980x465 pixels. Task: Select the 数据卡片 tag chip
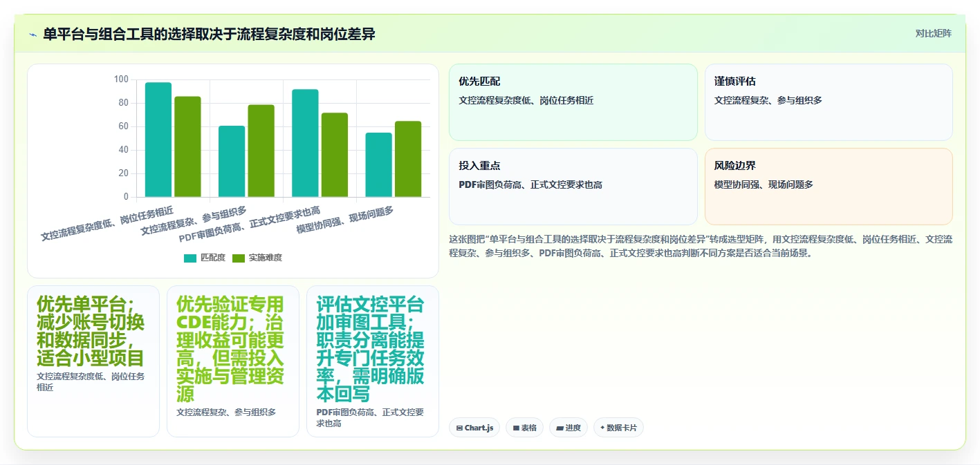(618, 428)
